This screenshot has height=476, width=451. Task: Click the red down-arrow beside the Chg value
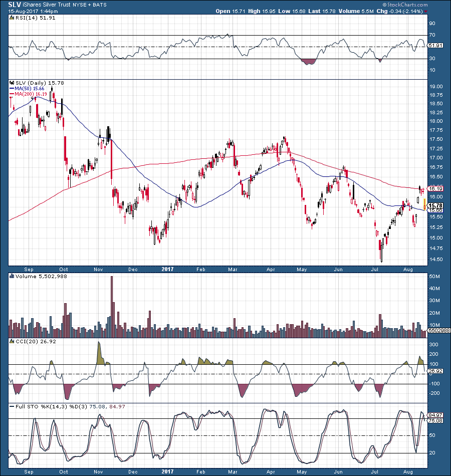[426, 12]
